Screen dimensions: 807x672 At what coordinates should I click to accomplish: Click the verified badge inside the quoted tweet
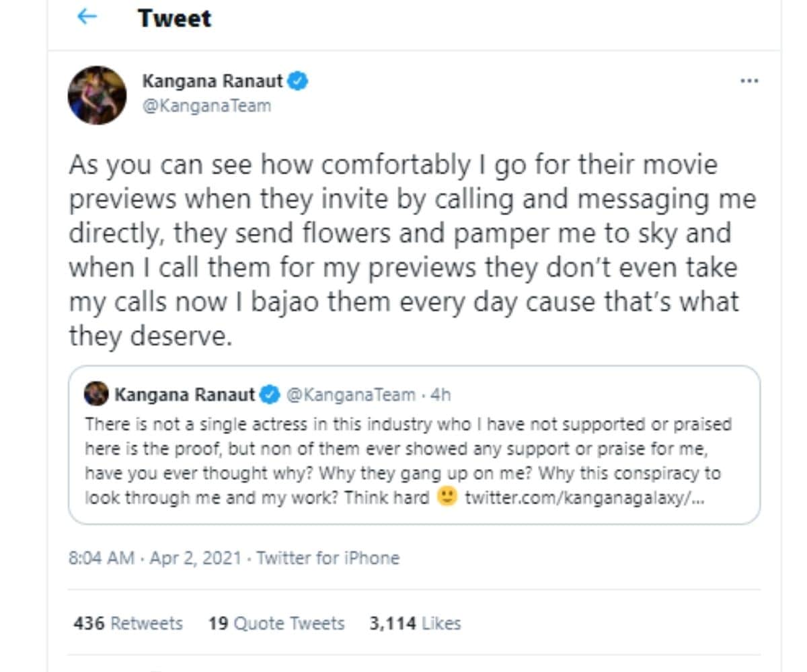pos(270,394)
